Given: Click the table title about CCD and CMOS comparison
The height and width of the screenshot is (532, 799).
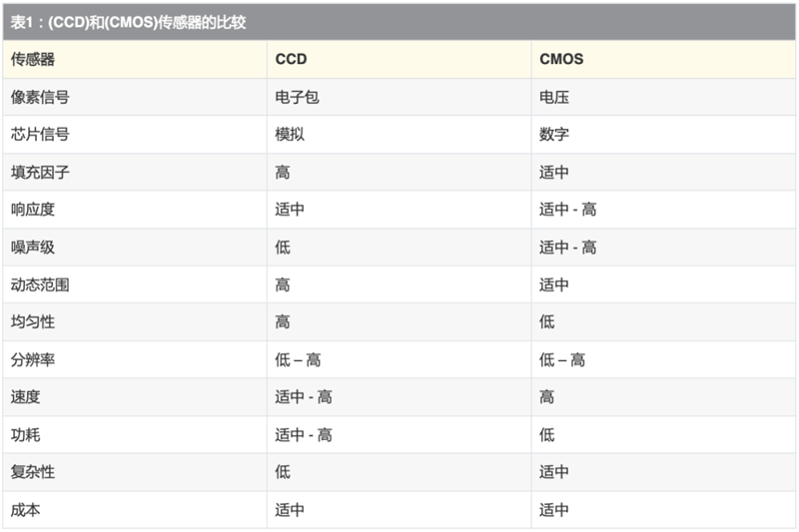Looking at the screenshot, I should click(128, 22).
